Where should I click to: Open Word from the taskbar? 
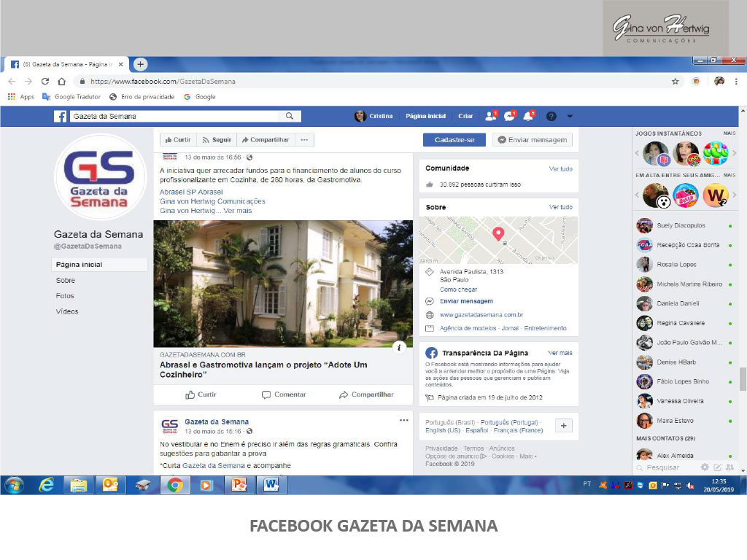(x=271, y=485)
